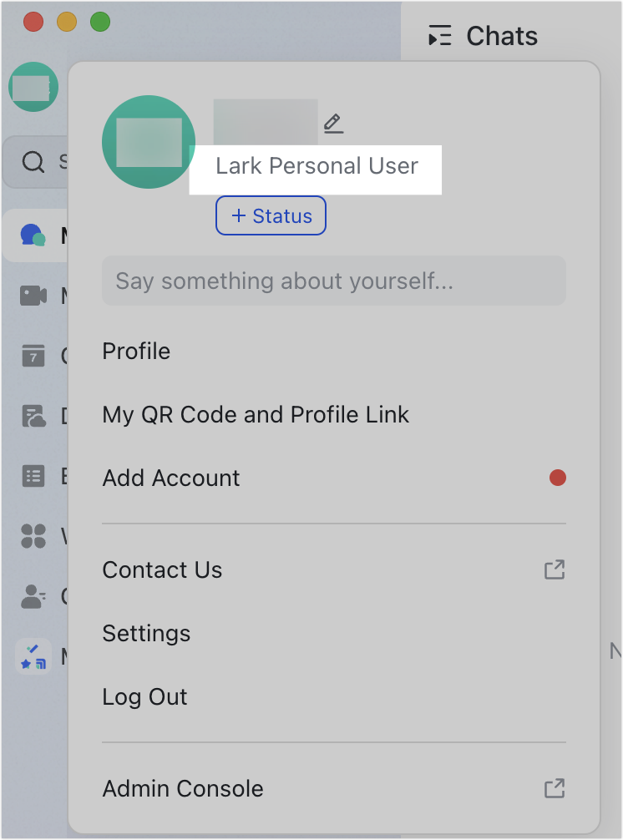Open the Calendar sidebar icon
The height and width of the screenshot is (840, 623).
point(33,356)
